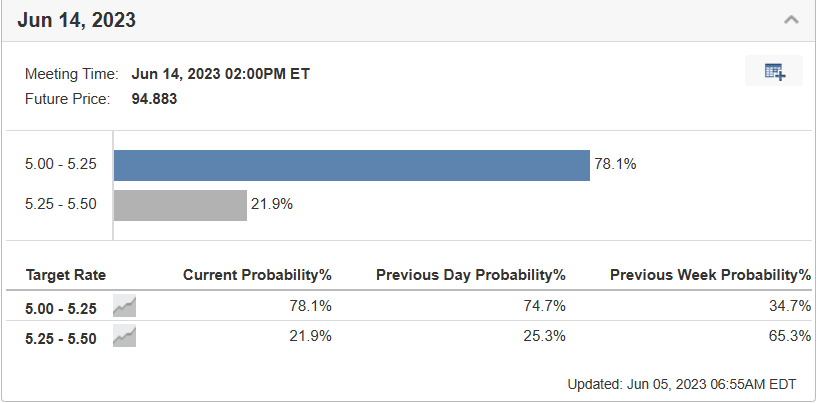Click the 74.7% previous day value

[x=544, y=306]
